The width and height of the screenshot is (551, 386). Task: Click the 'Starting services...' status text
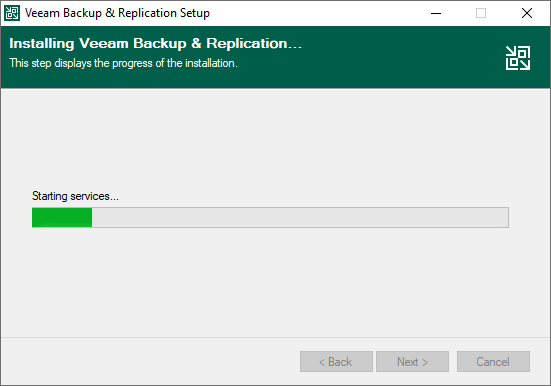(x=75, y=196)
